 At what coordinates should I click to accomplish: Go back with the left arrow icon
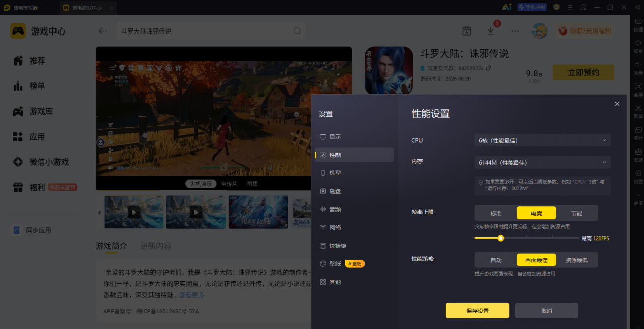103,31
